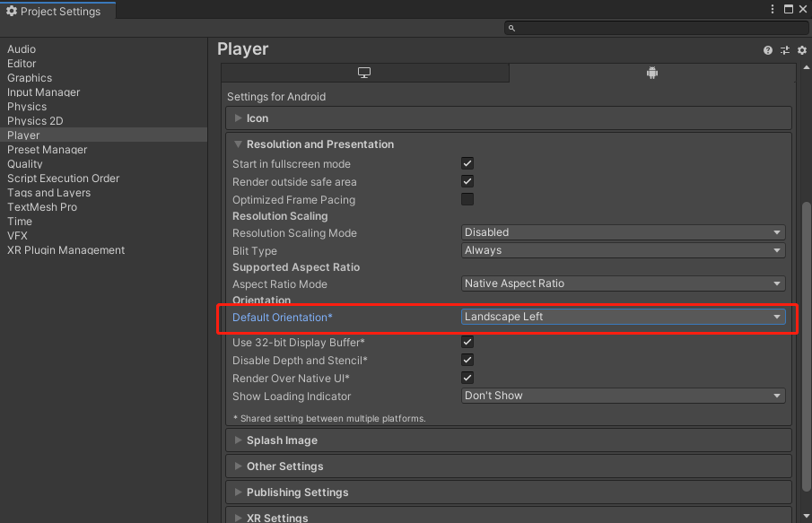Expand the Icon section
This screenshot has width=812, height=523.
(x=509, y=118)
